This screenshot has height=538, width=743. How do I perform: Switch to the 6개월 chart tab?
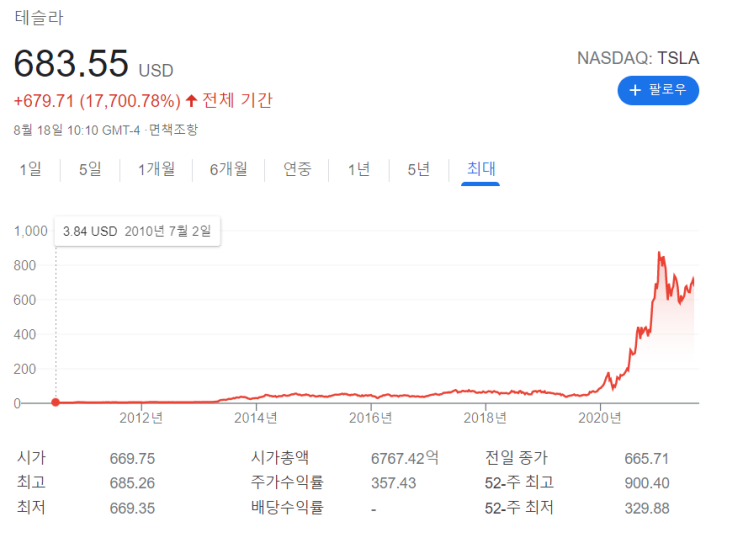(x=228, y=169)
